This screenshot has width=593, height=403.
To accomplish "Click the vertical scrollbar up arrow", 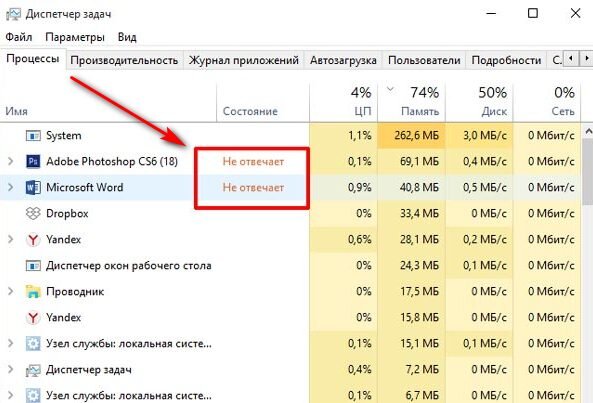I will (x=588, y=131).
